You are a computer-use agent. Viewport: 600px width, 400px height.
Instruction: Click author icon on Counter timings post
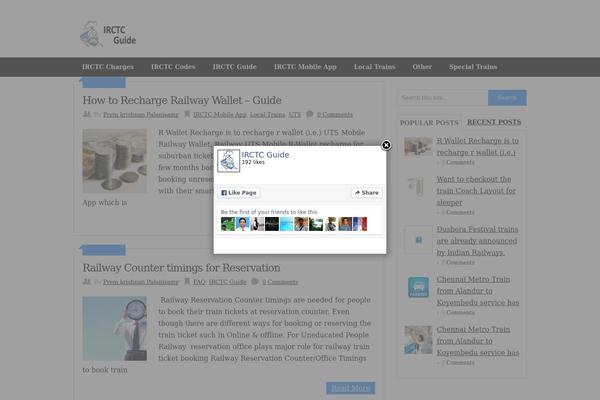(x=87, y=282)
